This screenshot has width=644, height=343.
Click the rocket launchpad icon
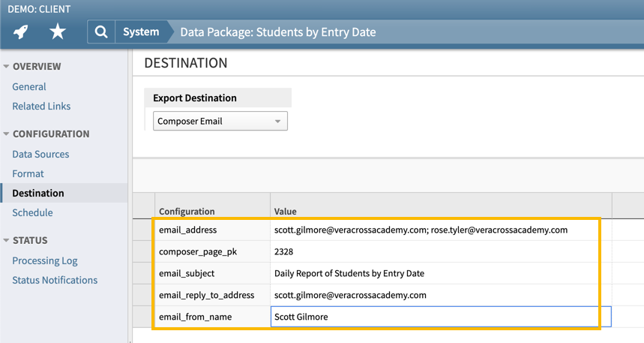(x=20, y=32)
